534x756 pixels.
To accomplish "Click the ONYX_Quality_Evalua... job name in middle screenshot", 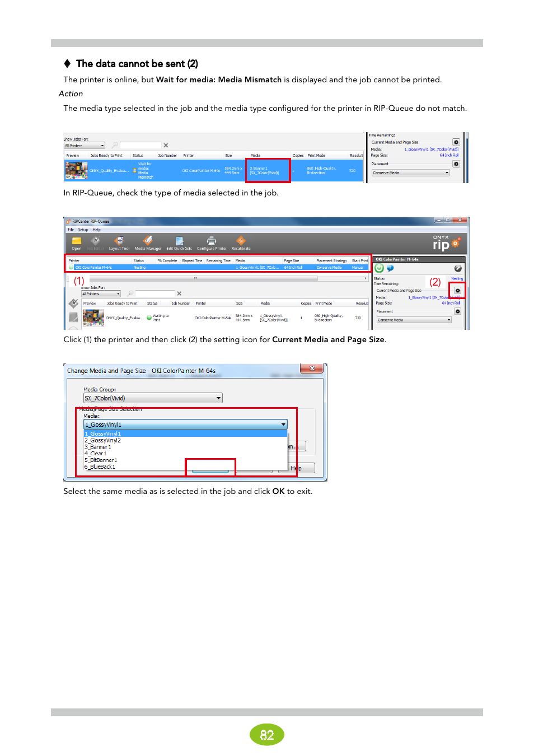I will pos(124,318).
